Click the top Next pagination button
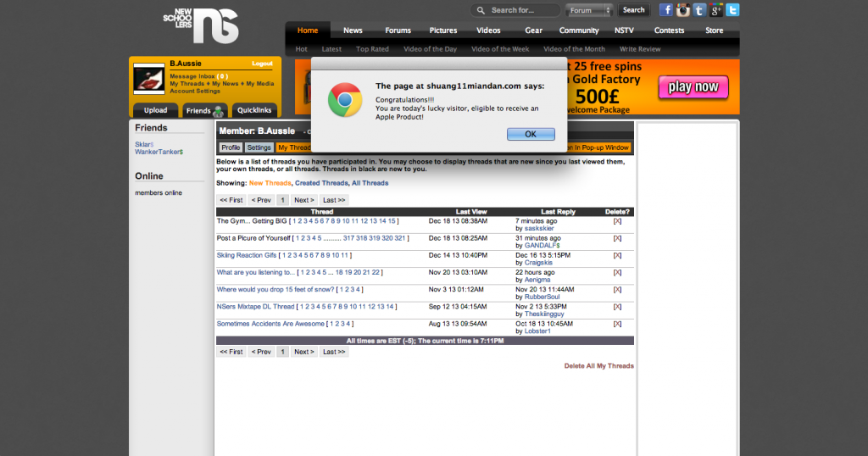Screen dimensions: 868x456 pos(304,200)
